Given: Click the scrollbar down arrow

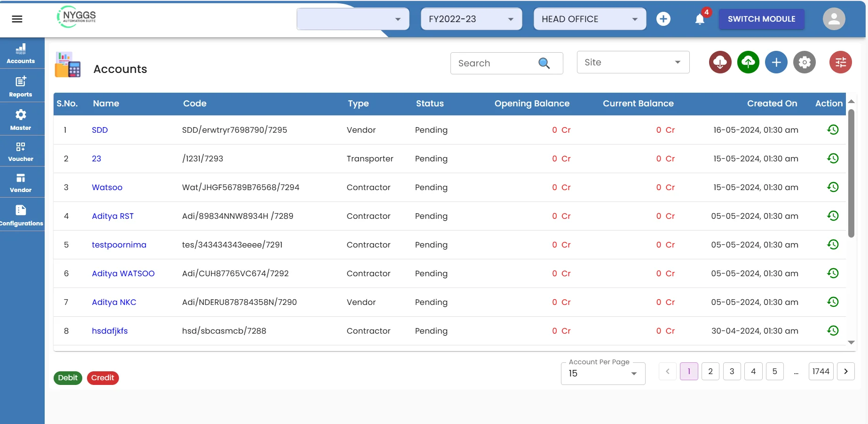Looking at the screenshot, I should tap(851, 343).
